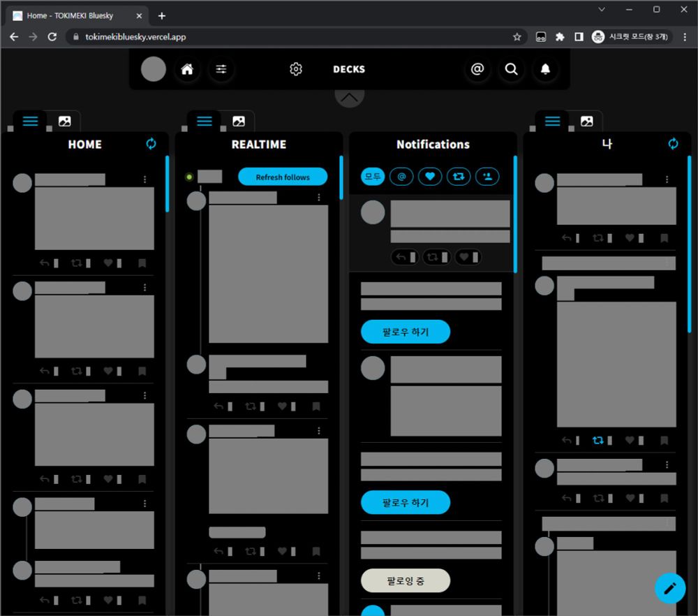Toggle the mentions @ notification filter

(401, 177)
